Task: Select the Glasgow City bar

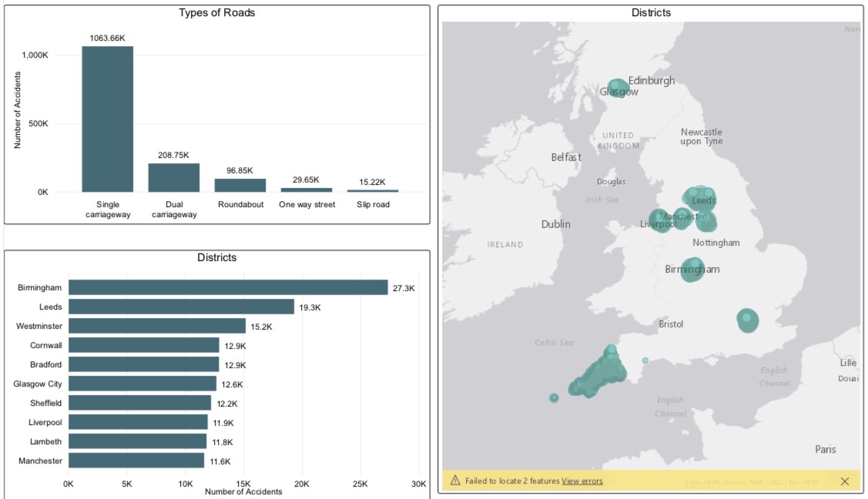Action: (142, 383)
